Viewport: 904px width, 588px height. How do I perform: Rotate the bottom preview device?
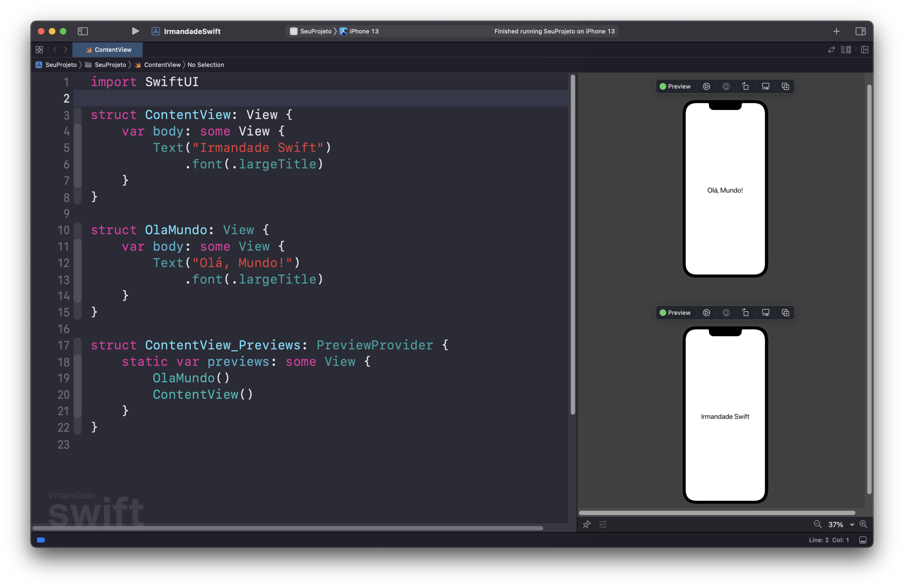click(x=745, y=312)
